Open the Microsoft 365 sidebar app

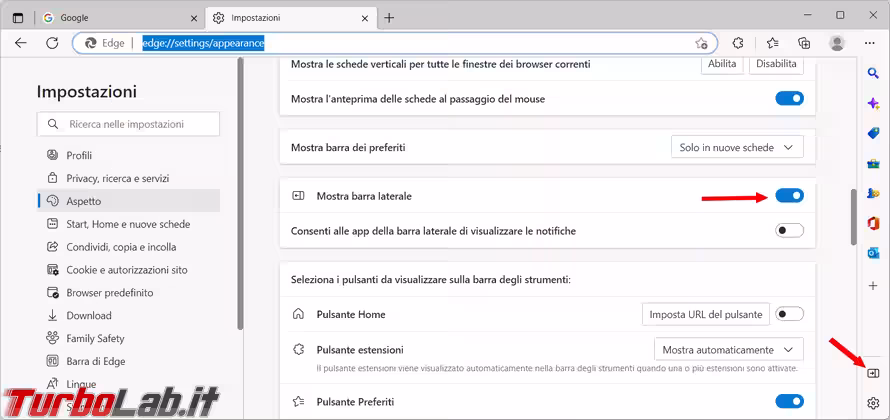[x=873, y=223]
